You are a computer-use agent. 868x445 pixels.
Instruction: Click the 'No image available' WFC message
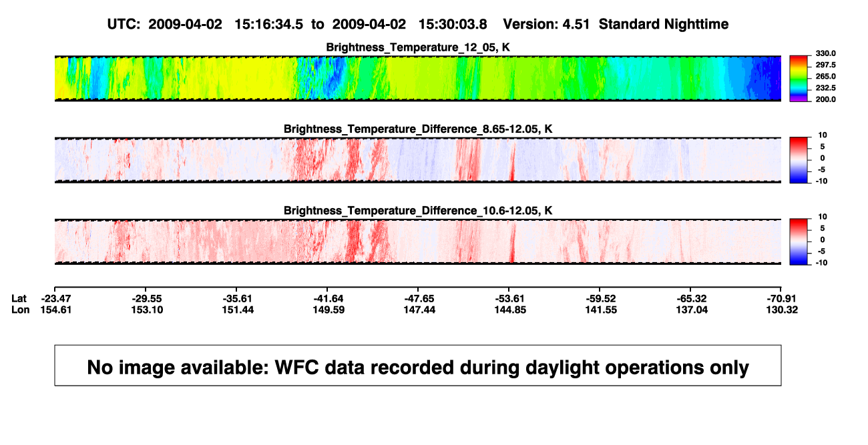coord(418,367)
